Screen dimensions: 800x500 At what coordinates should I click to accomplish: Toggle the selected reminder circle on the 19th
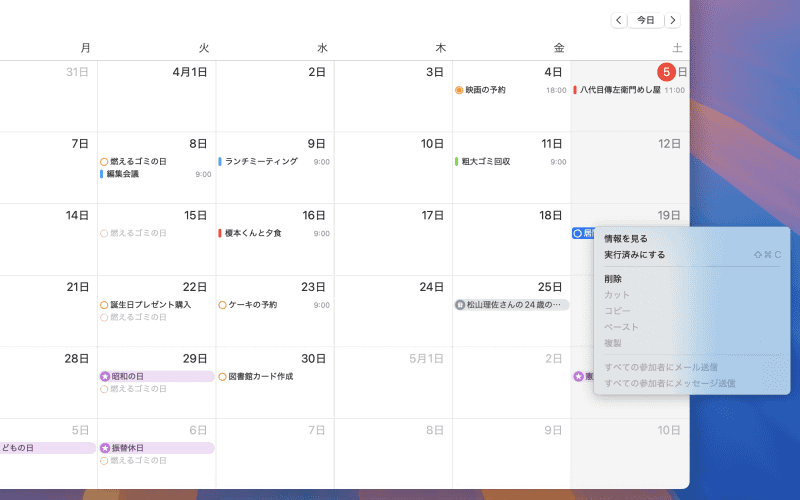[x=578, y=233]
